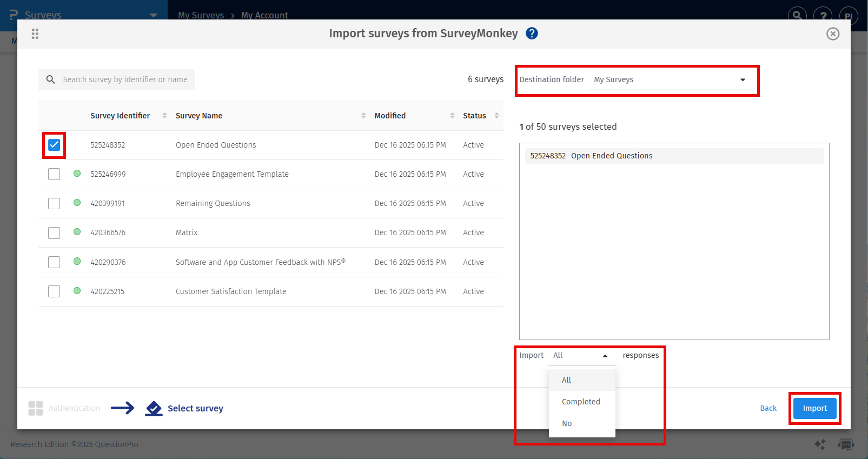
Task: Click the search magnifier icon in survey search
Action: (x=51, y=79)
